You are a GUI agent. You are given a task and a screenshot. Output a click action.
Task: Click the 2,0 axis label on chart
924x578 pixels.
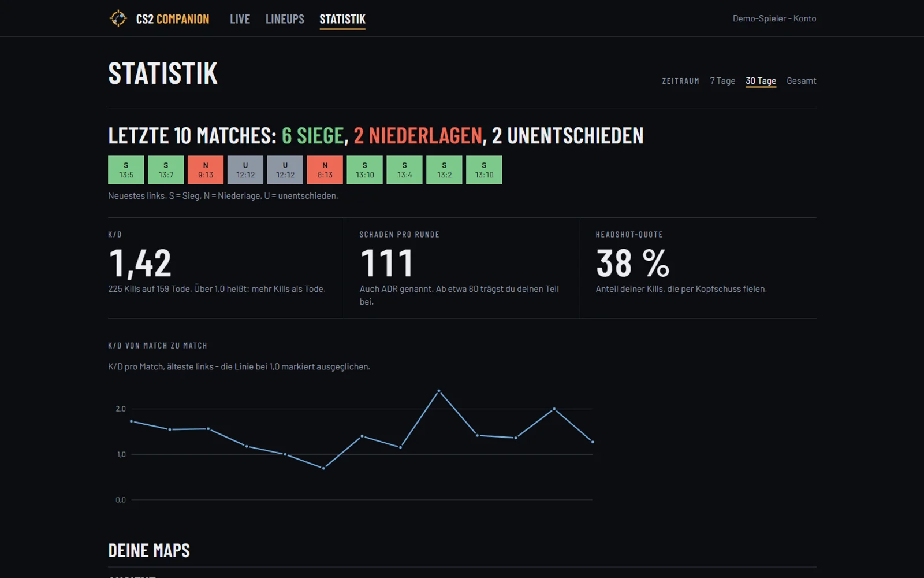121,409
